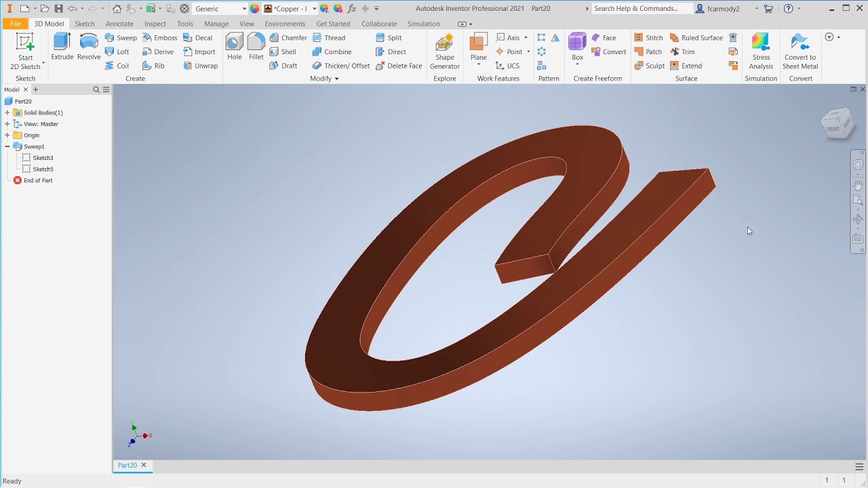Create a work Plane
Image resolution: width=868 pixels, height=488 pixels.
(x=479, y=46)
